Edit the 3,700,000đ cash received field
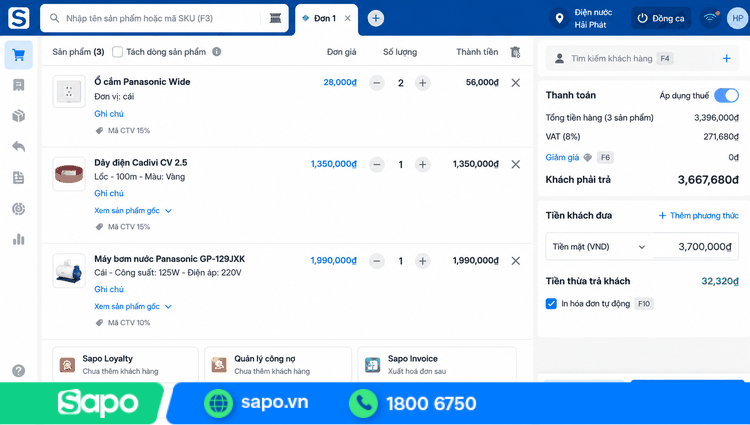Image resolution: width=750 pixels, height=425 pixels. pos(696,247)
